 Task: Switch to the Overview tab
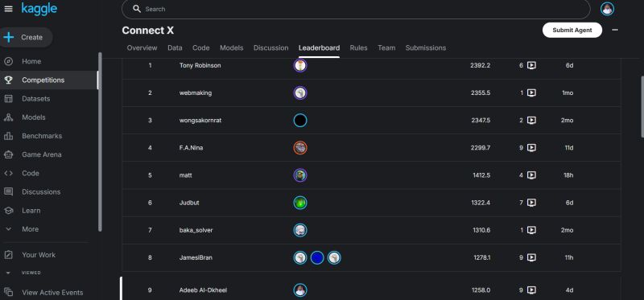point(142,48)
